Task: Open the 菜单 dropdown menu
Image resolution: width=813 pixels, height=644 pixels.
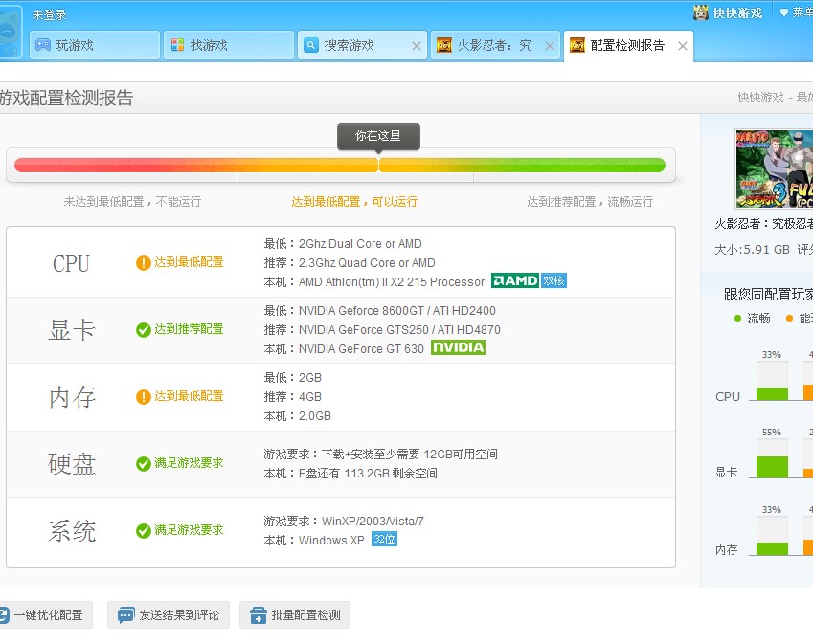Action: [x=796, y=12]
